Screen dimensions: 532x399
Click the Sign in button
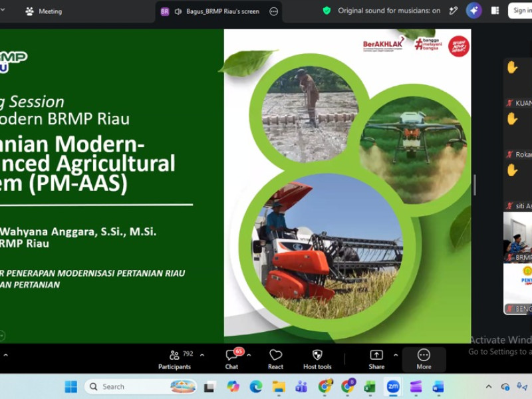pyautogui.click(x=520, y=11)
